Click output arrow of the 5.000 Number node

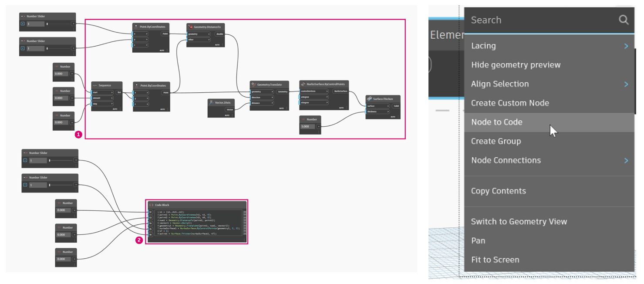tap(318, 126)
